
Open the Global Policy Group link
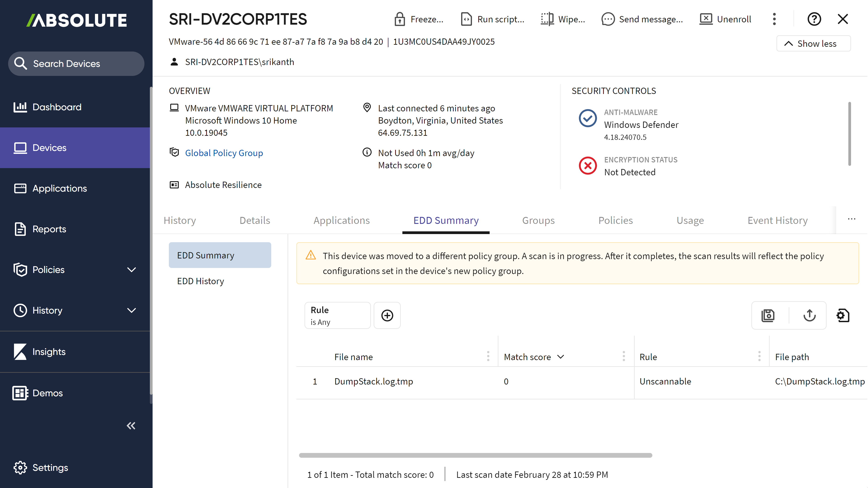point(224,153)
